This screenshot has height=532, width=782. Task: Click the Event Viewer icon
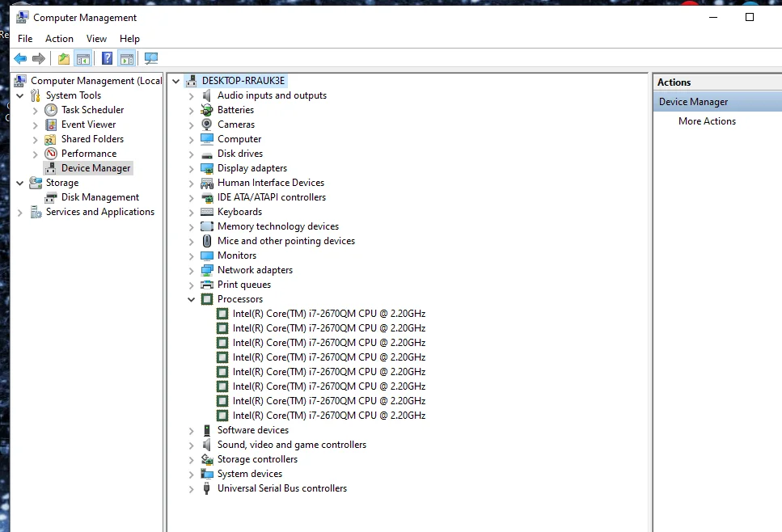pyautogui.click(x=51, y=125)
